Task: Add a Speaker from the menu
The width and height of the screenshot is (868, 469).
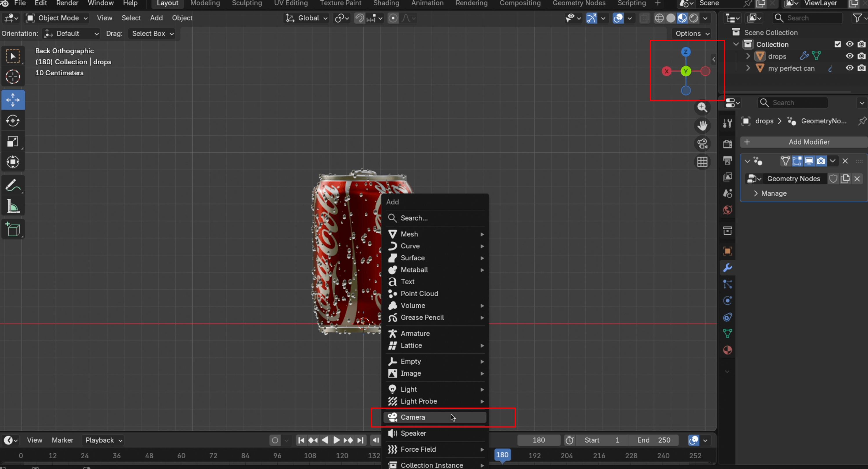Action: [435, 433]
